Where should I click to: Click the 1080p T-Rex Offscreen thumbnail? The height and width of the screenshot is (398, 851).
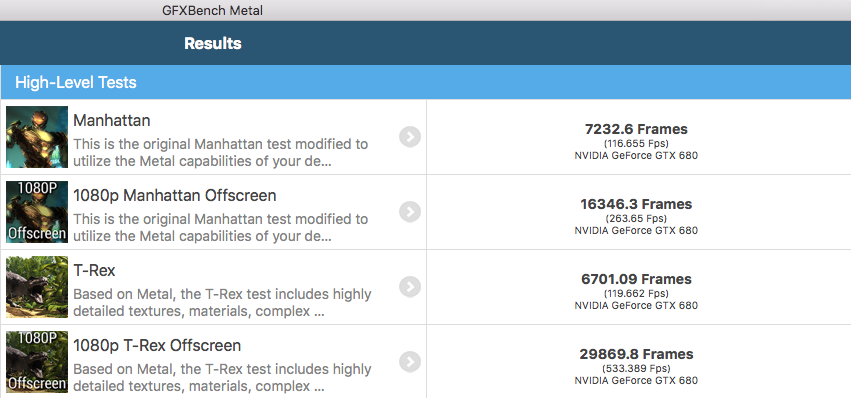tap(37, 362)
